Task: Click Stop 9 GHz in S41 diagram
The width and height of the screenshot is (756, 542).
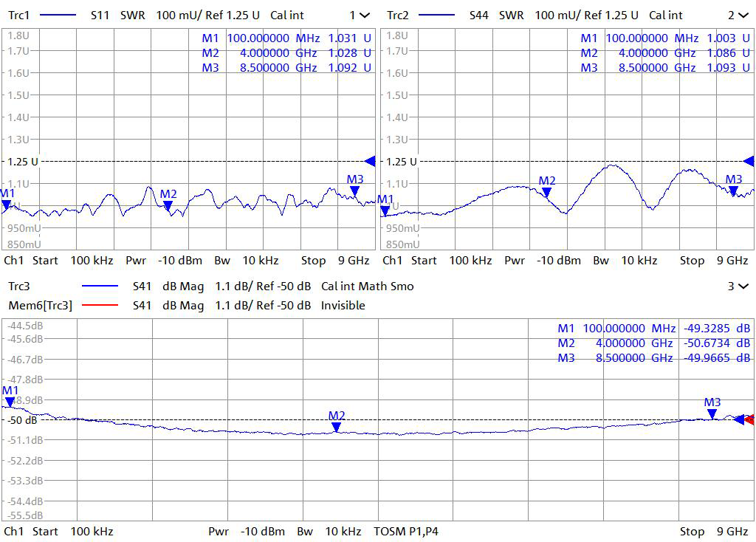Action: (713, 531)
